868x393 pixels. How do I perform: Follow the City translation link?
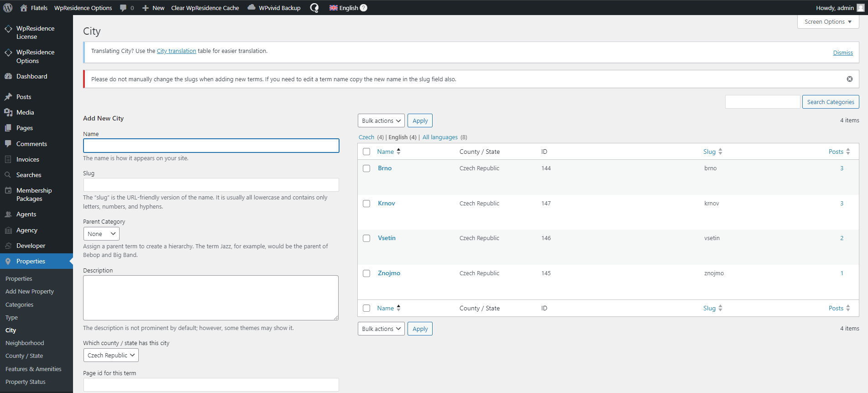176,51
